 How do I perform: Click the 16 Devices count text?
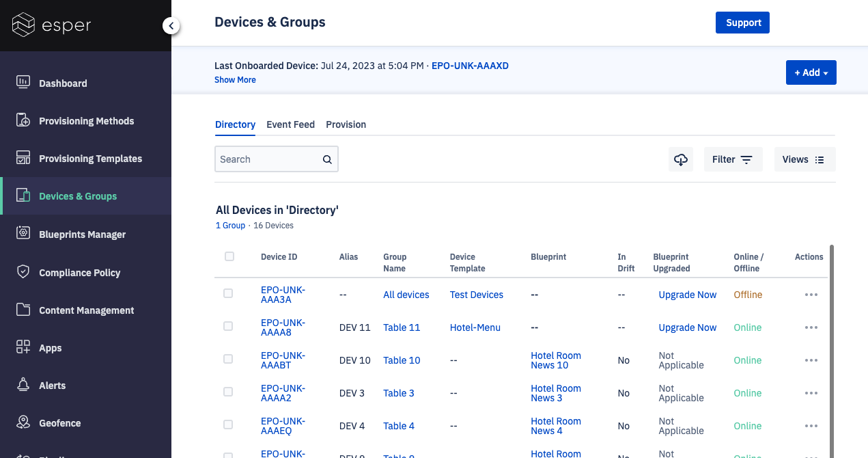tap(273, 226)
